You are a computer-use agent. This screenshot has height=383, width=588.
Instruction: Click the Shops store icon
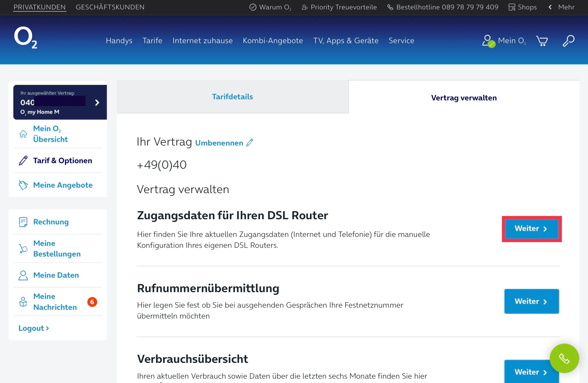[x=512, y=7]
